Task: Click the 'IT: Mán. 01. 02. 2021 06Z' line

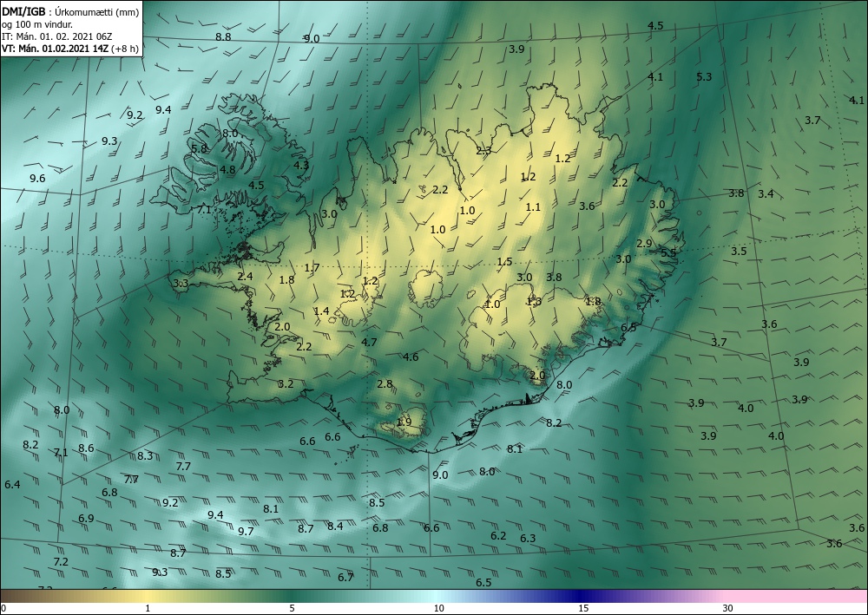Action: tap(57, 36)
